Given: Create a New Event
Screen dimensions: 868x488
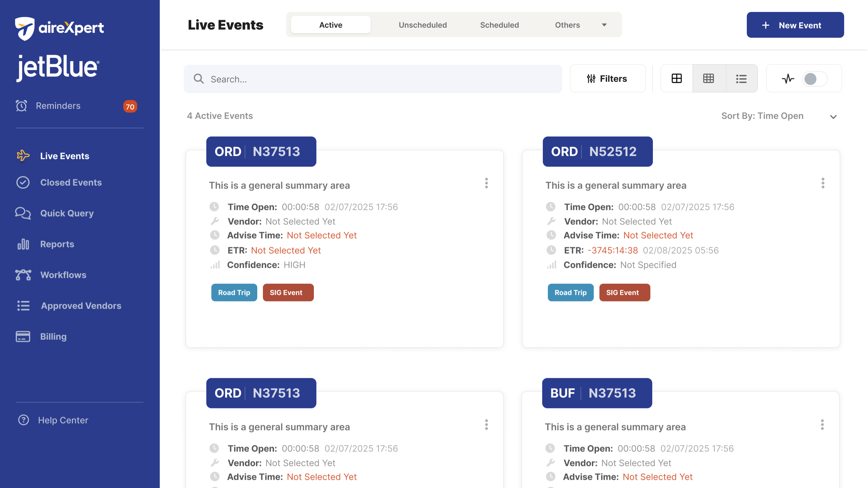Looking at the screenshot, I should (x=795, y=25).
